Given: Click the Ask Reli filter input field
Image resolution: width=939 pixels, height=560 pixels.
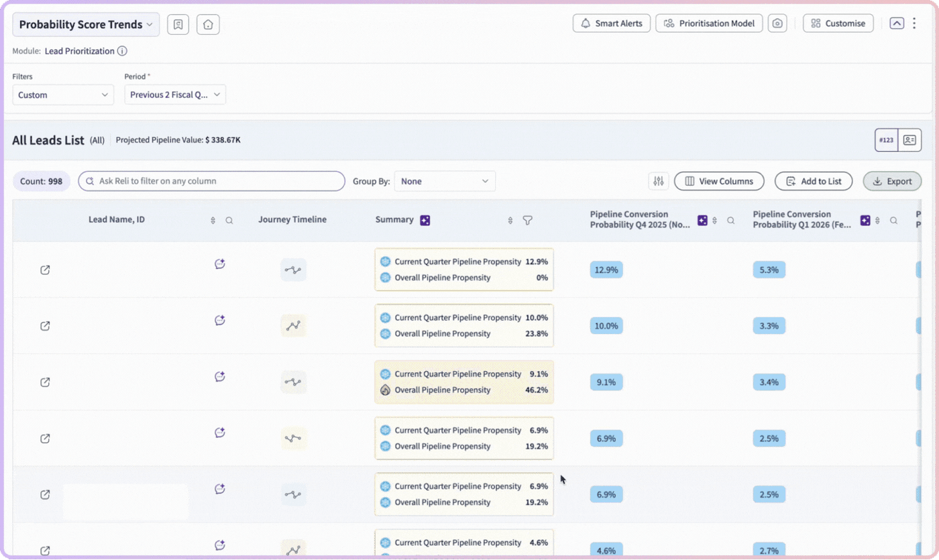Looking at the screenshot, I should (212, 181).
